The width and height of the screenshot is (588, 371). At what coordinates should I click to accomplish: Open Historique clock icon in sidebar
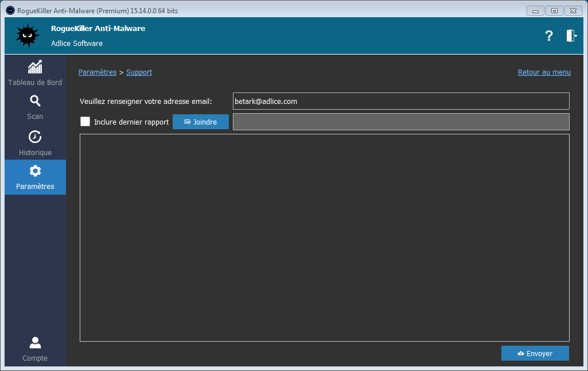pos(35,137)
